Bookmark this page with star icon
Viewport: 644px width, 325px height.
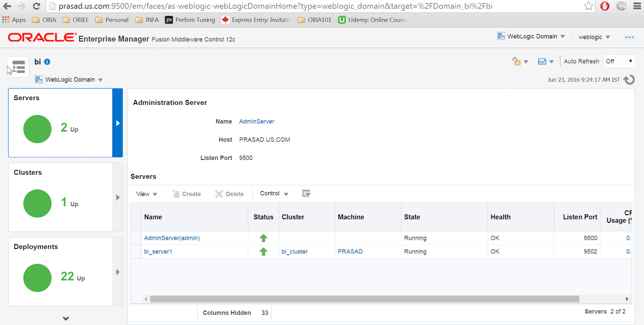(588, 6)
